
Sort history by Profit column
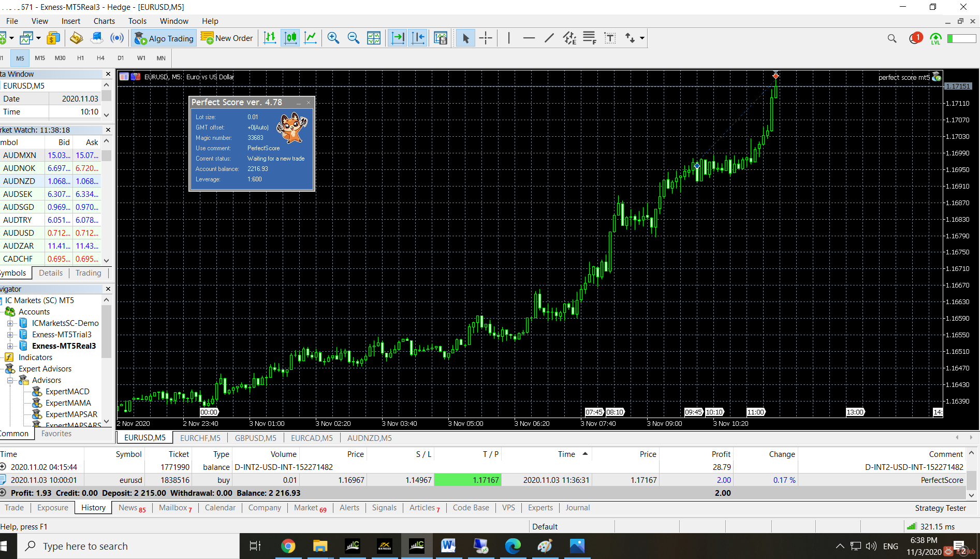721,454
